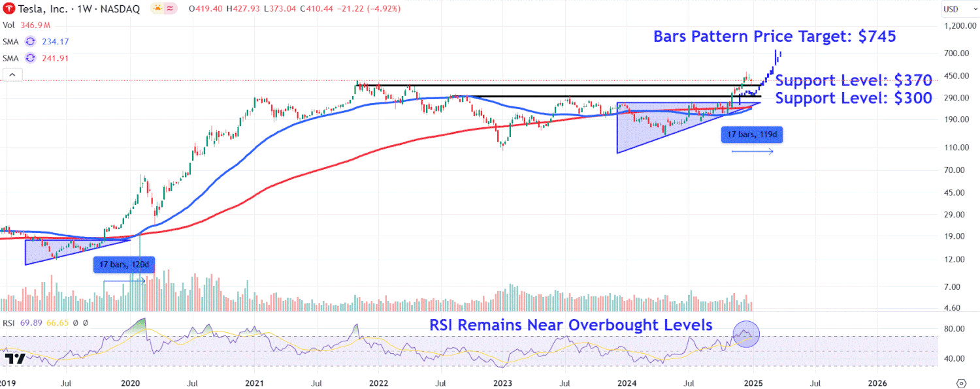Click the refresh icon on first SMA
The height and width of the screenshot is (389, 980).
click(x=30, y=41)
